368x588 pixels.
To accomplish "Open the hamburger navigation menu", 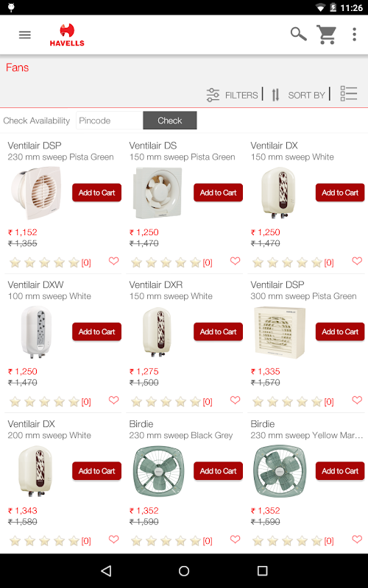I will point(25,35).
